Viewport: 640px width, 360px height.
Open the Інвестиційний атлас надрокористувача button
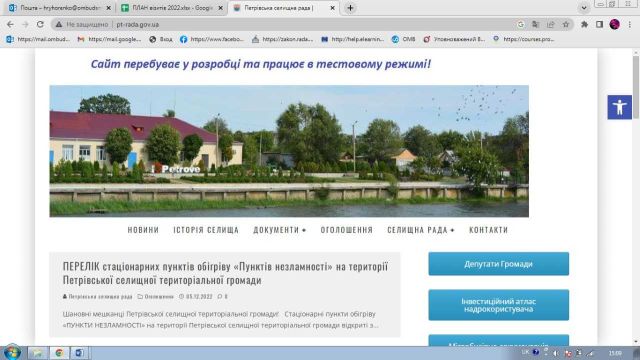[498, 305]
